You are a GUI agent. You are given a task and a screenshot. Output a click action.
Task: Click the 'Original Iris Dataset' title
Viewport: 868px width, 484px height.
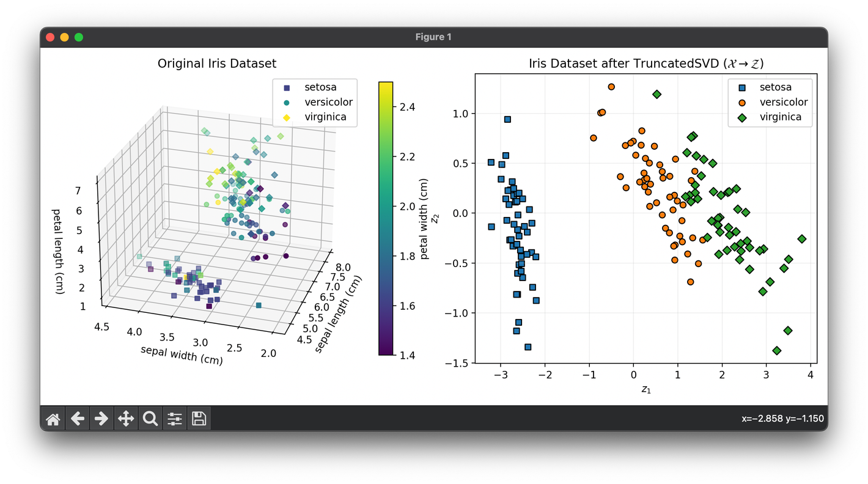tap(217, 64)
